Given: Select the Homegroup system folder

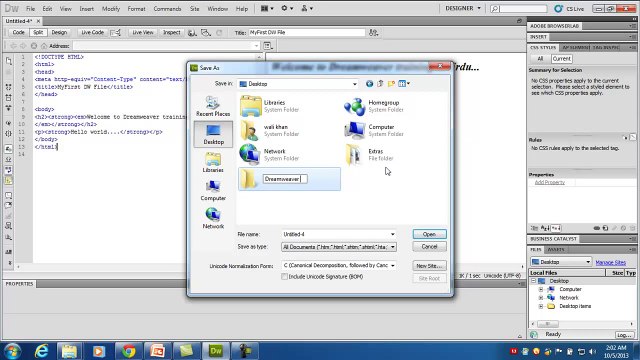Looking at the screenshot, I should [374, 106].
